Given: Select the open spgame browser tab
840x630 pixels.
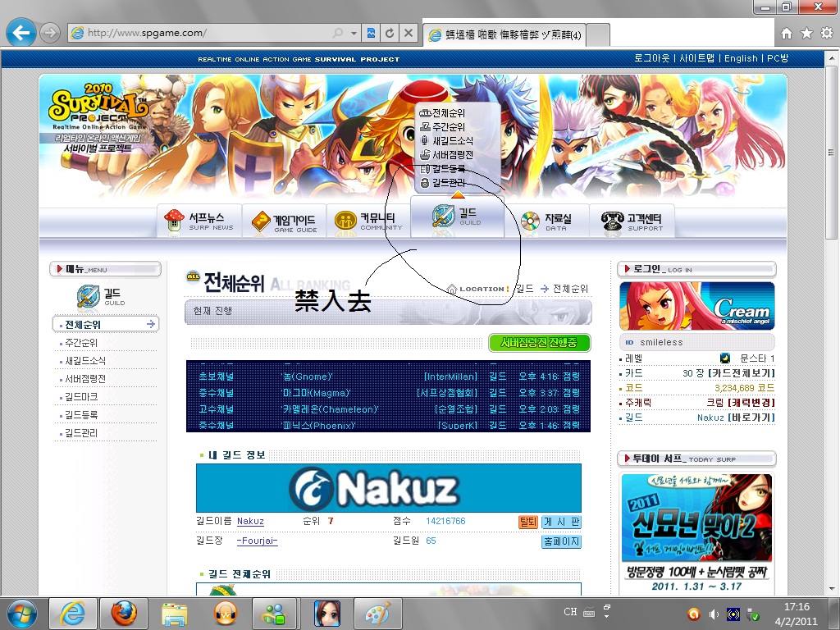Looking at the screenshot, I should click(x=504, y=35).
